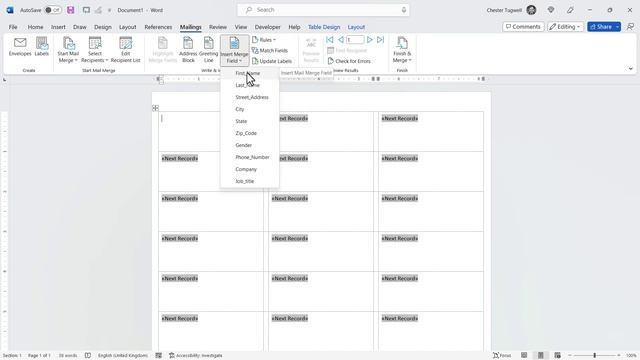The image size is (640, 360).
Task: Switch to the References tab
Action: pyautogui.click(x=158, y=27)
